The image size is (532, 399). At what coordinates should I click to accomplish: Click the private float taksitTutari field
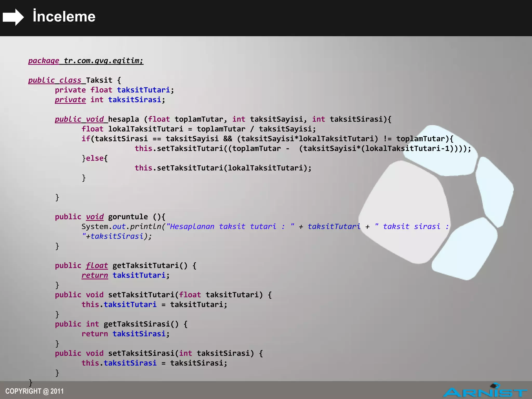pyautogui.click(x=114, y=90)
